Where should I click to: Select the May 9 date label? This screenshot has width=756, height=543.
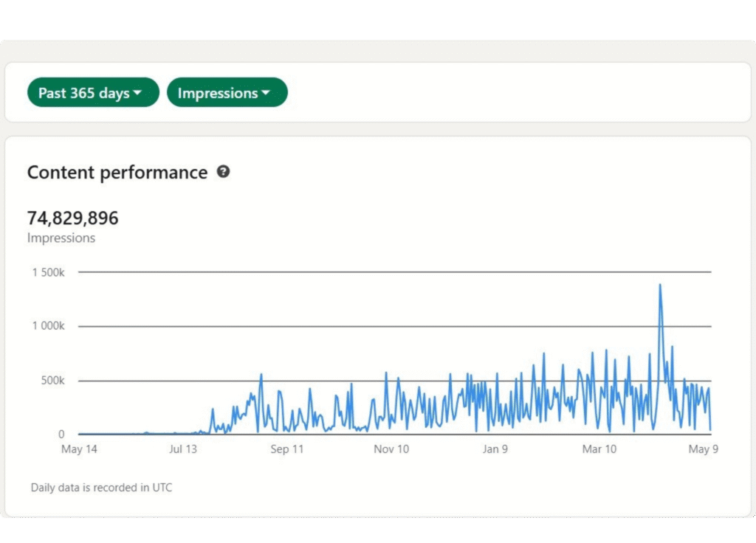[x=704, y=449]
